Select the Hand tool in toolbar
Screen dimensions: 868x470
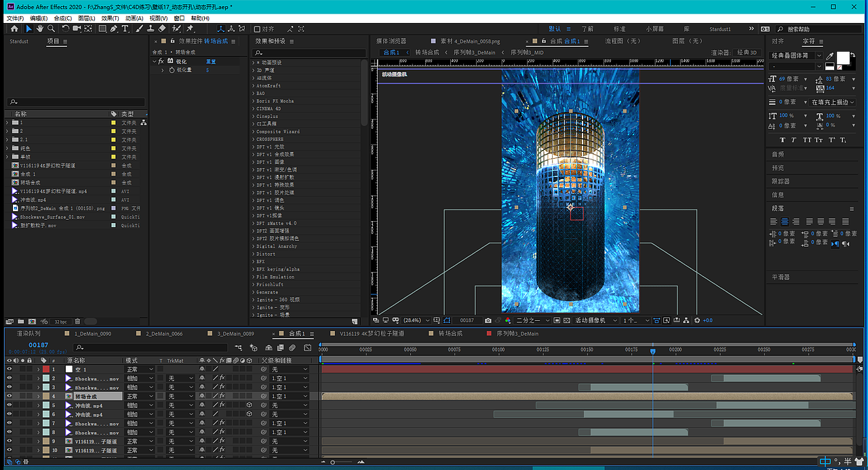[x=40, y=29]
